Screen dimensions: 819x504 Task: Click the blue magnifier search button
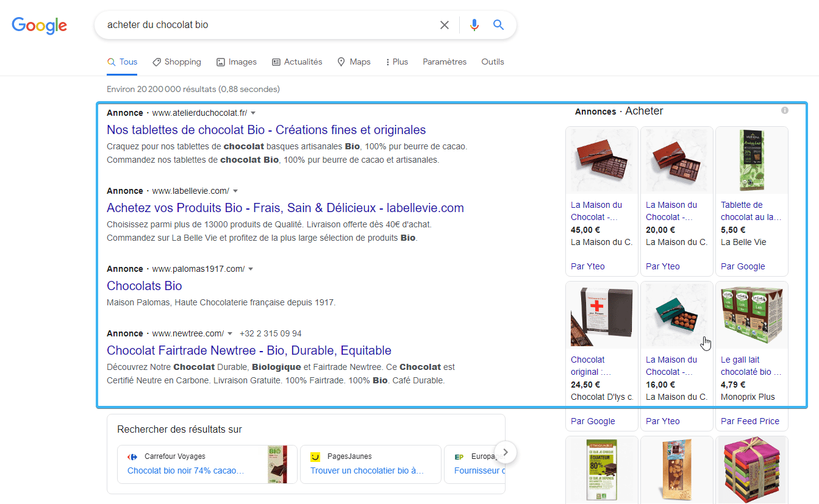(x=498, y=25)
